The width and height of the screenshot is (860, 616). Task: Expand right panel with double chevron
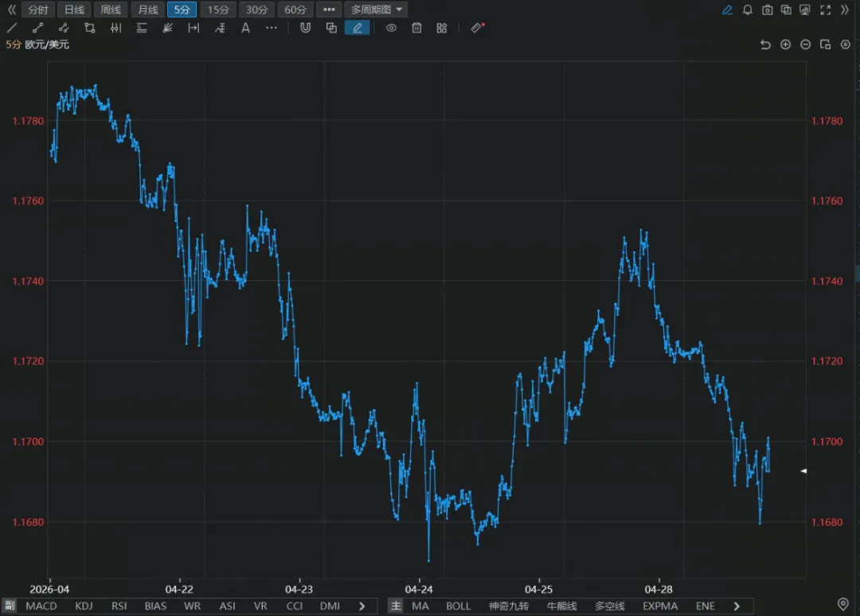point(845,10)
